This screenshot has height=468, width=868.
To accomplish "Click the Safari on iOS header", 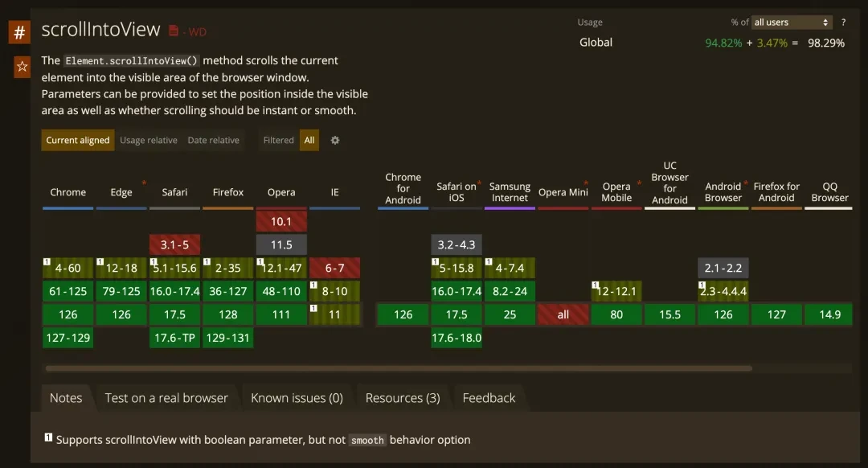I will (x=457, y=192).
